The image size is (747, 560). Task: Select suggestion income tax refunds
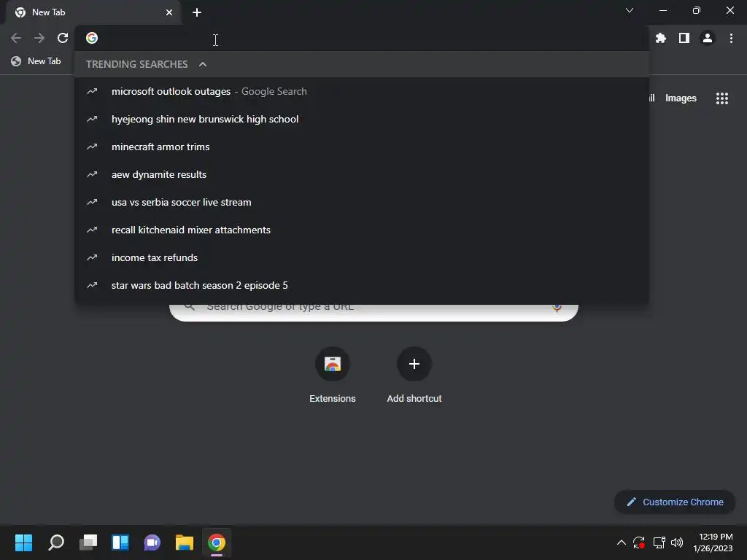(362, 257)
